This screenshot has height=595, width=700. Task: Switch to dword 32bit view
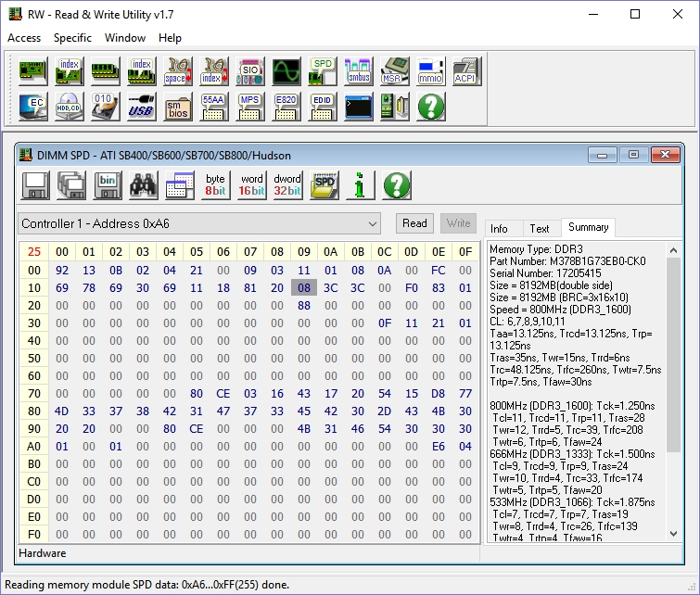point(288,185)
